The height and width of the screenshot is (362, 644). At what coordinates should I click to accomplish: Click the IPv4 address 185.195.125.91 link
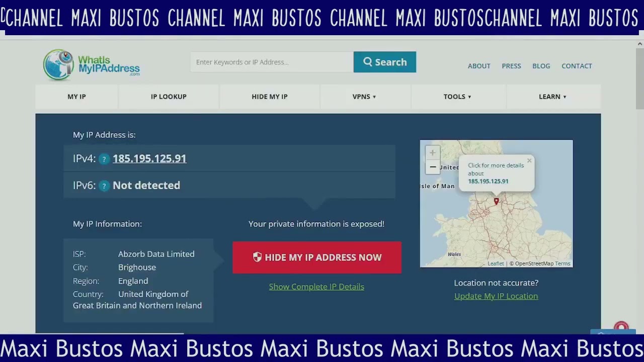pos(149,158)
